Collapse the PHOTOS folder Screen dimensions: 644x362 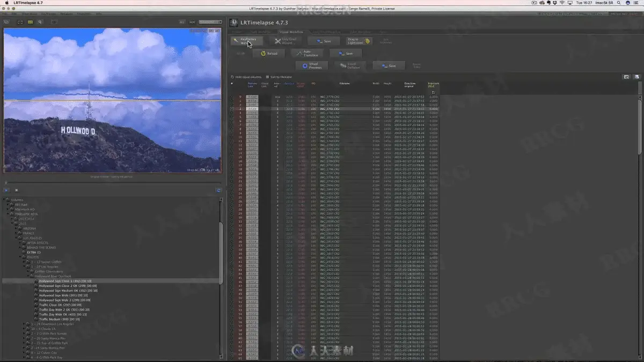tap(20, 257)
